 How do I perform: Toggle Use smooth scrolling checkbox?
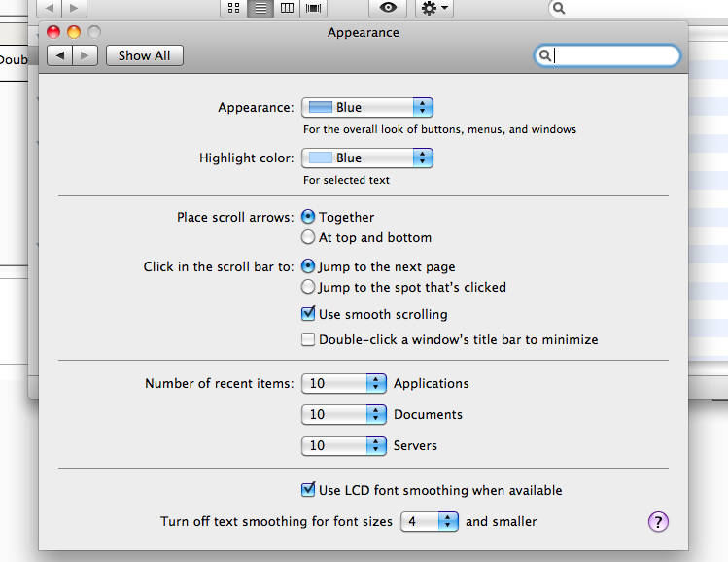coord(308,314)
